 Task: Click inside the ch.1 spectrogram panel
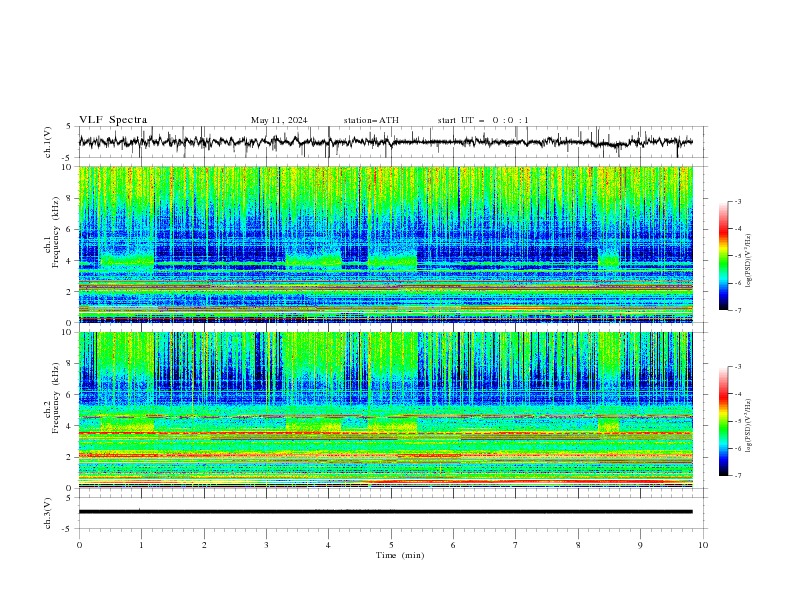coord(385,244)
